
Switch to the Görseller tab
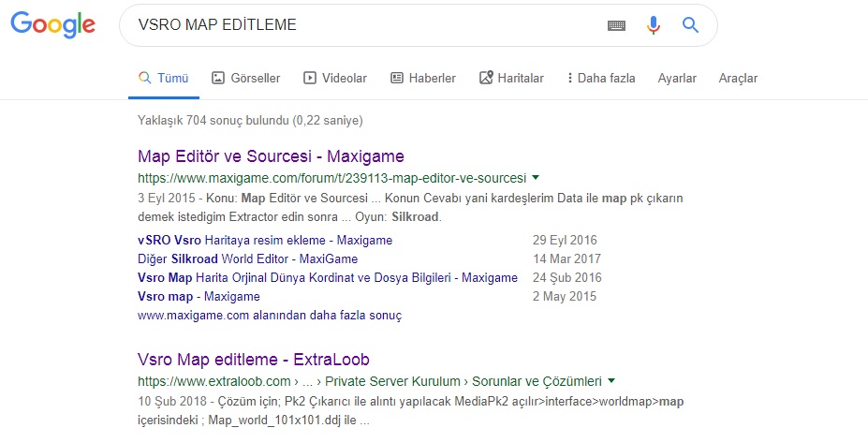[245, 78]
